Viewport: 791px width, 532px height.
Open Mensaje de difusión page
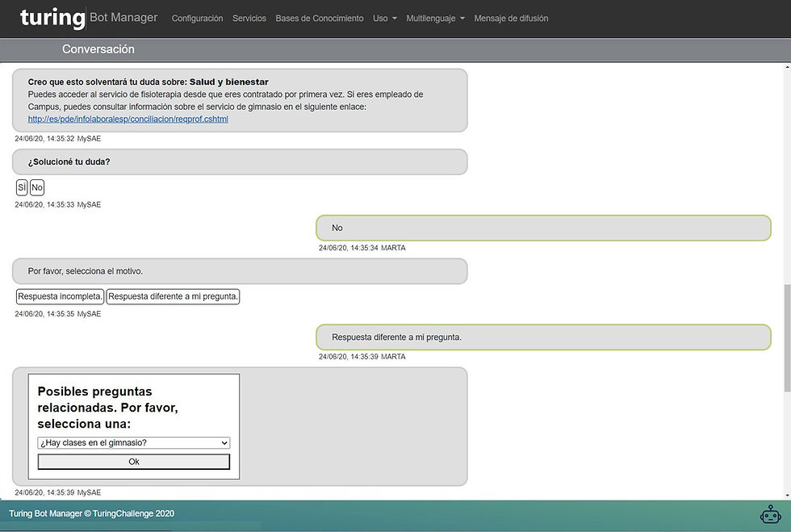511,19
